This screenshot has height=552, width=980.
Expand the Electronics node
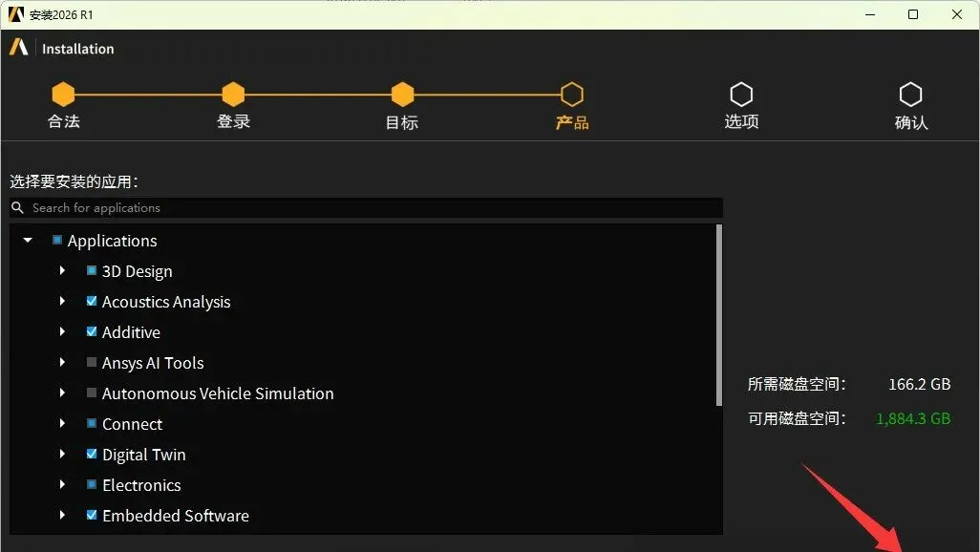[62, 484]
